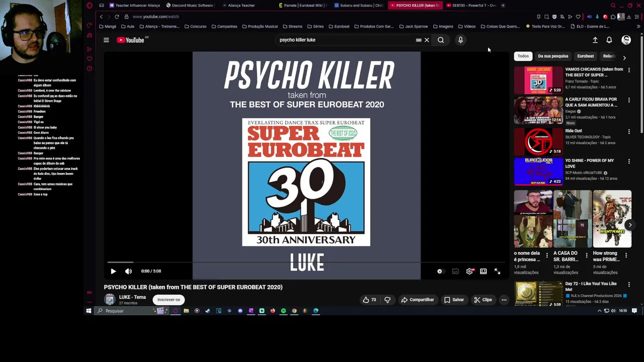Click the magnifier search button
Image resolution: width=644 pixels, height=362 pixels.
(441, 40)
